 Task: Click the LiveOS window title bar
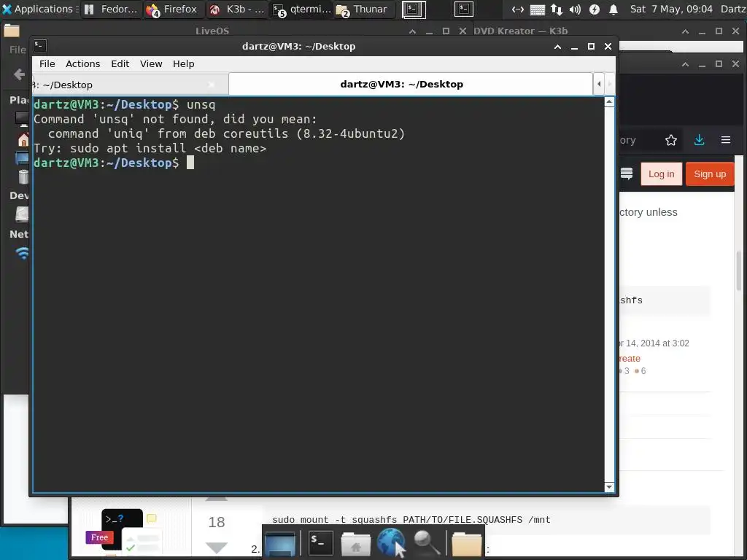[212, 31]
